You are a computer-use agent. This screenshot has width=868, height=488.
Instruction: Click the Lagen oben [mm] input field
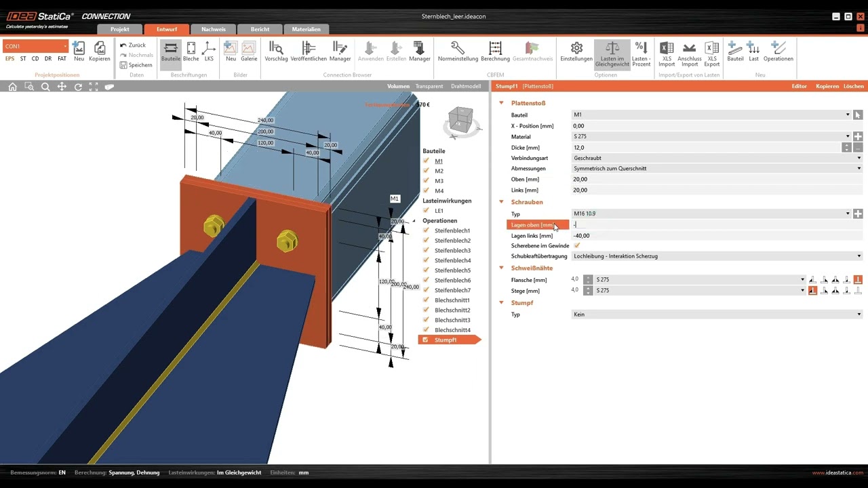click(717, 224)
